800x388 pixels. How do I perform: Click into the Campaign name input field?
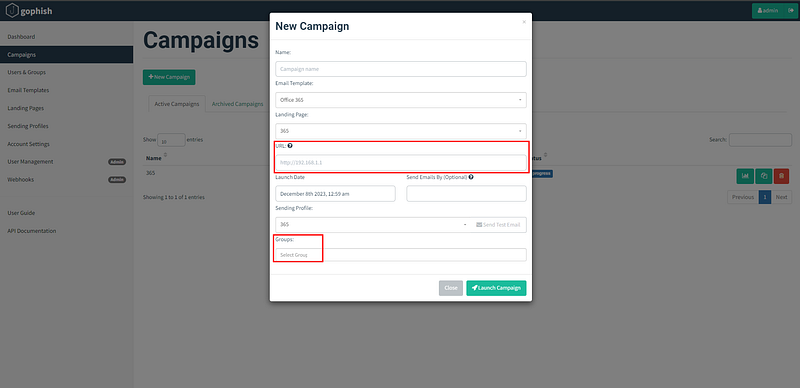(401, 69)
